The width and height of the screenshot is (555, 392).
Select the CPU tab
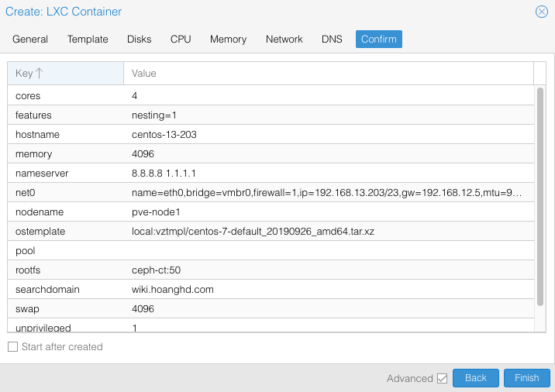point(181,39)
